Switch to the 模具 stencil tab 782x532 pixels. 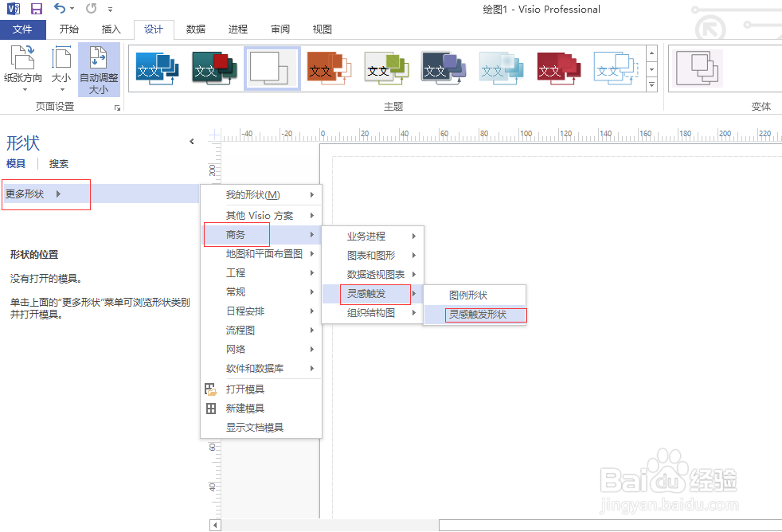16,163
